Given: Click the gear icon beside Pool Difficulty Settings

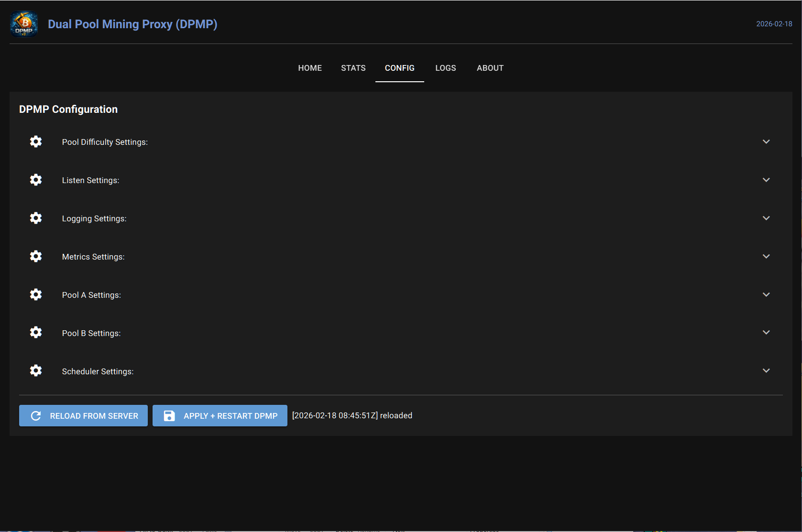Looking at the screenshot, I should pyautogui.click(x=35, y=141).
